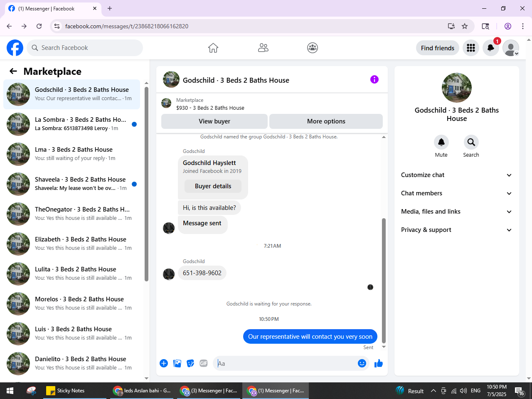This screenshot has width=532, height=399.
Task: Open the La Sombra conversation
Action: [x=71, y=124]
